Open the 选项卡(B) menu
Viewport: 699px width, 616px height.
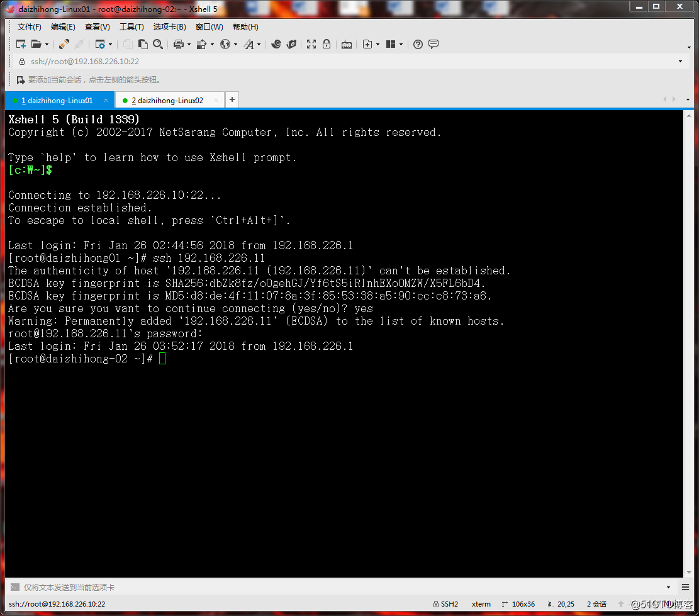[169, 27]
